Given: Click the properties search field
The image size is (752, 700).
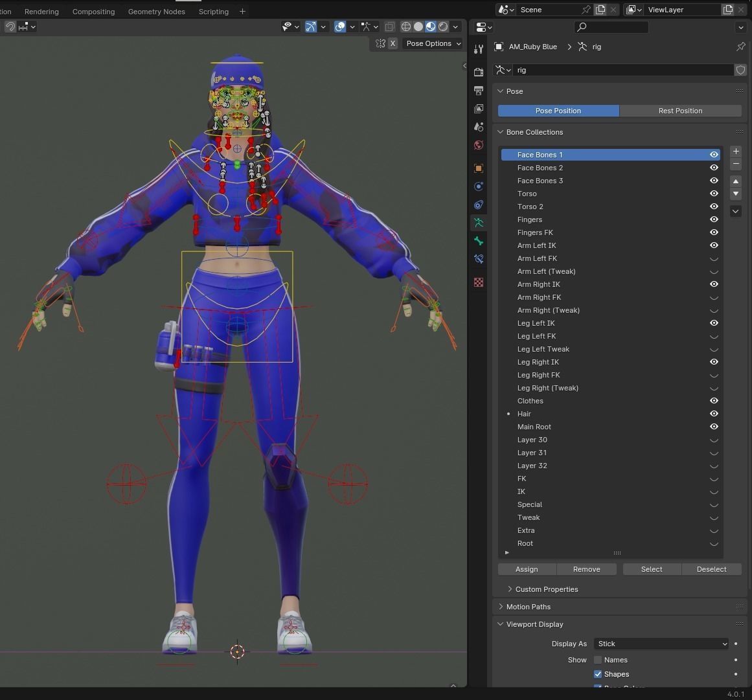Looking at the screenshot, I should pos(611,27).
